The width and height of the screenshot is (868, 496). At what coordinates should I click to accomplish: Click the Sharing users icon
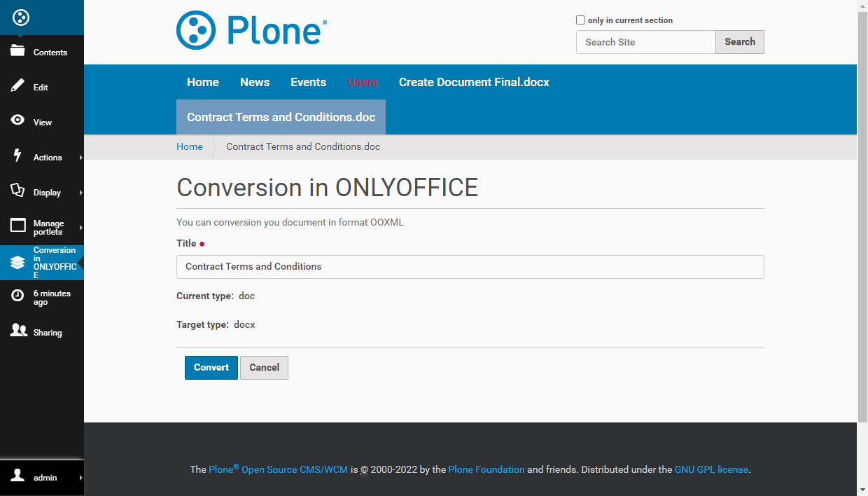[x=19, y=331]
